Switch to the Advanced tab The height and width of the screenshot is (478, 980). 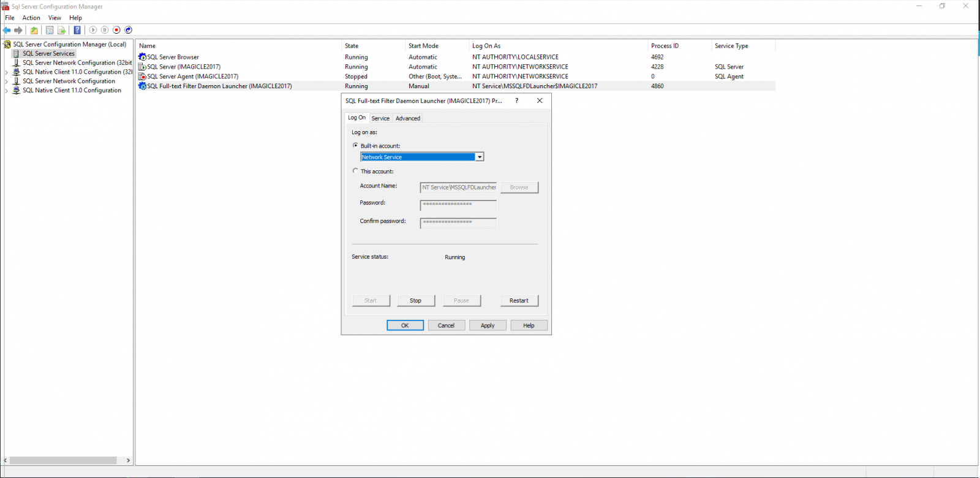[407, 118]
